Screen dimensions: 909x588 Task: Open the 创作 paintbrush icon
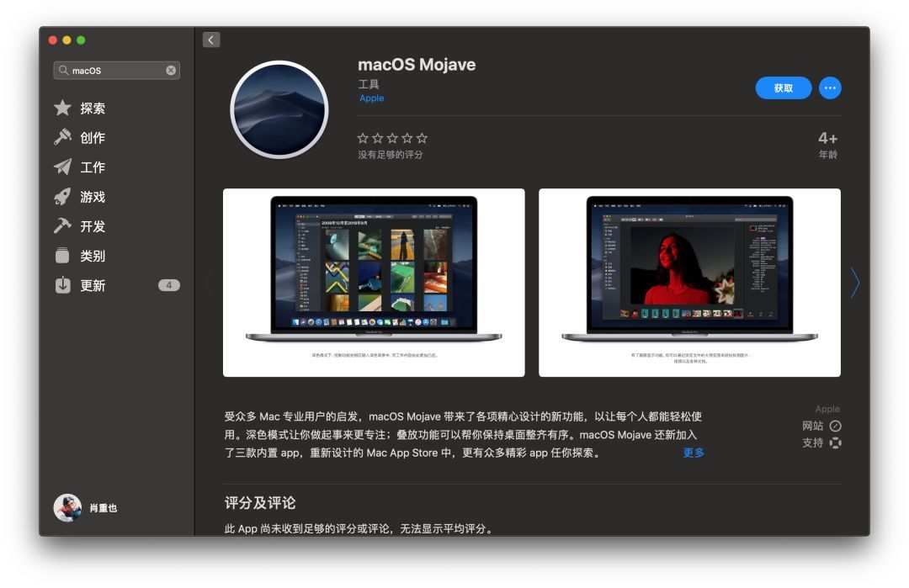(62, 137)
